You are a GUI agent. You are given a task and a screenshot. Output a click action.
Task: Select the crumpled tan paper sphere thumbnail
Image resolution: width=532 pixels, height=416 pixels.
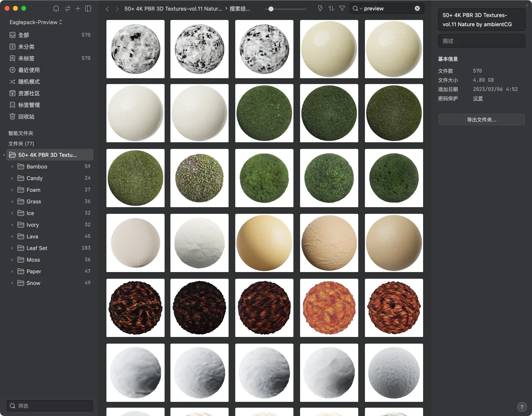pyautogui.click(x=329, y=243)
